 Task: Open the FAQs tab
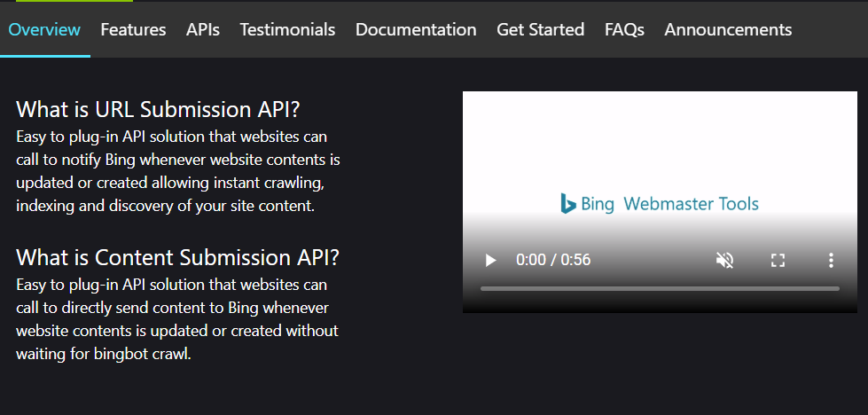pos(624,29)
